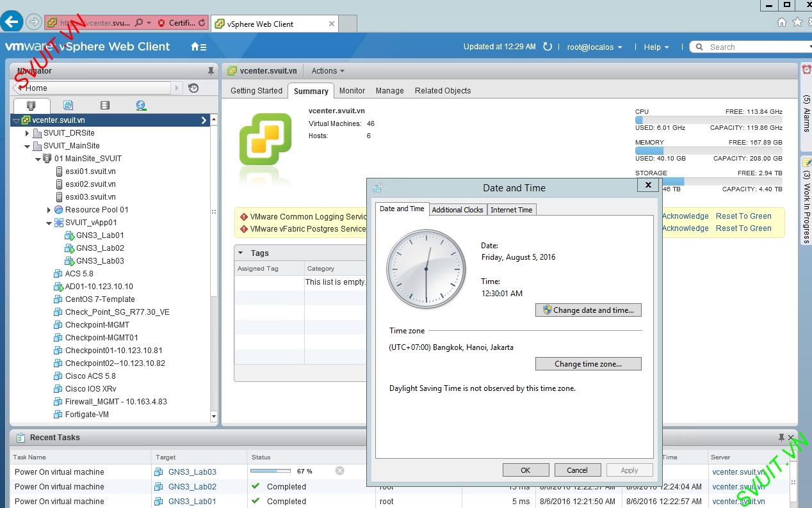This screenshot has width=812, height=508.
Task: Select CentOS 7-Template in tree
Action: coord(100,299)
